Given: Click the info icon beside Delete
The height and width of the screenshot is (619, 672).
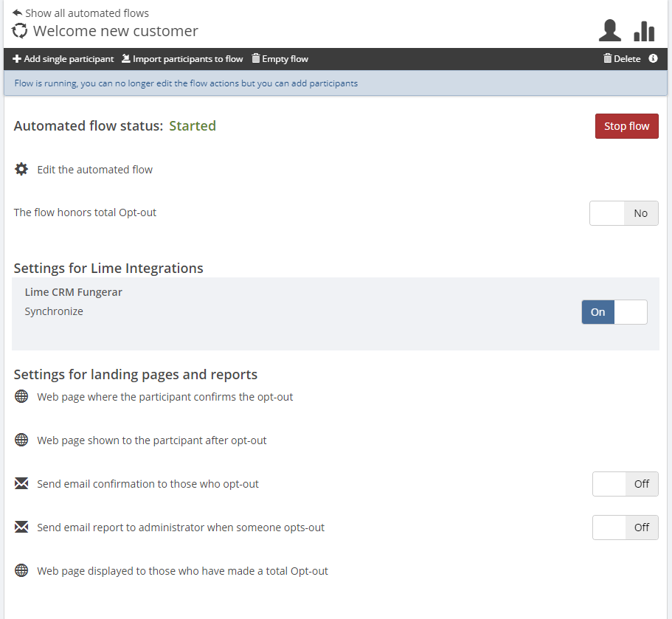Looking at the screenshot, I should pos(653,59).
